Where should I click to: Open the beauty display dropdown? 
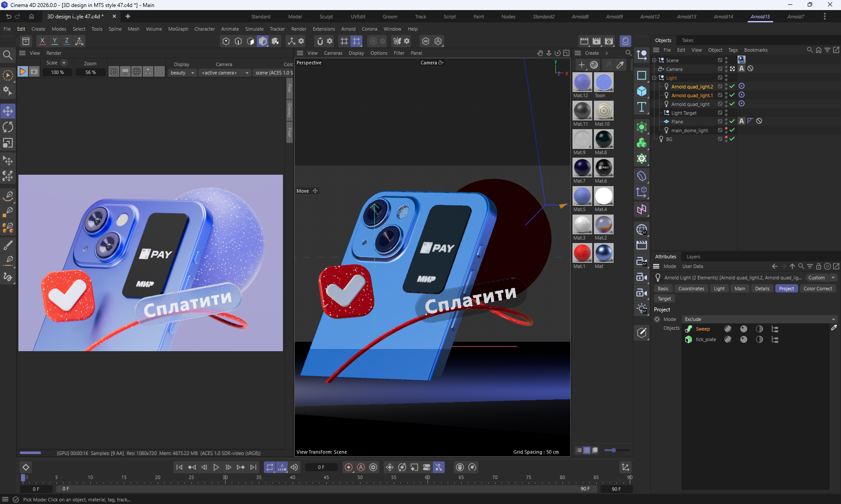pyautogui.click(x=183, y=73)
